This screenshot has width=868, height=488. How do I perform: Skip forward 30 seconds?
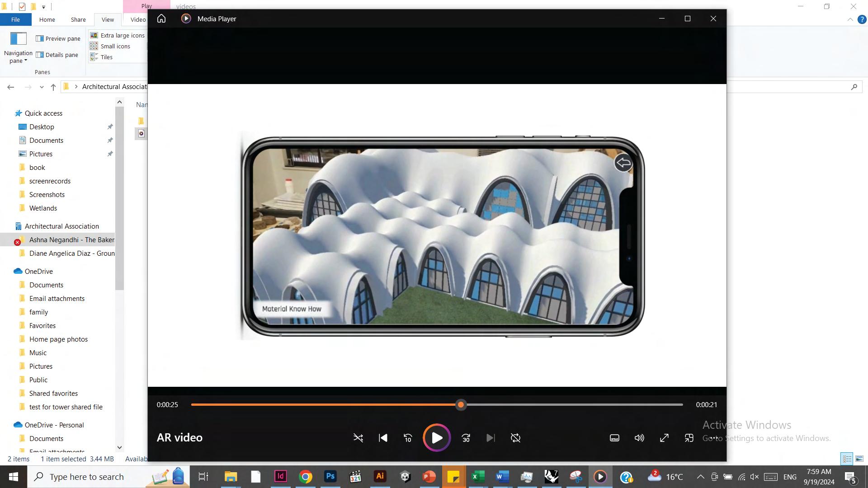[466, 438]
